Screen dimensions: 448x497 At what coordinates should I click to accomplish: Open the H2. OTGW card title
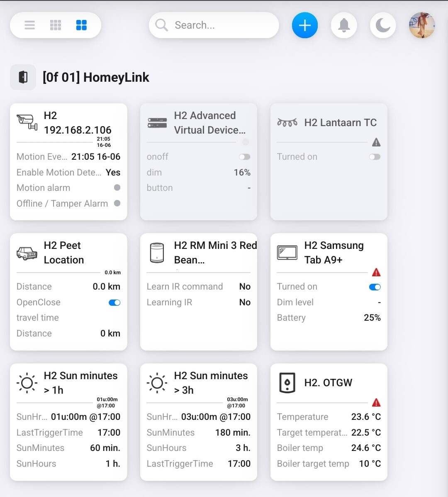point(328,383)
